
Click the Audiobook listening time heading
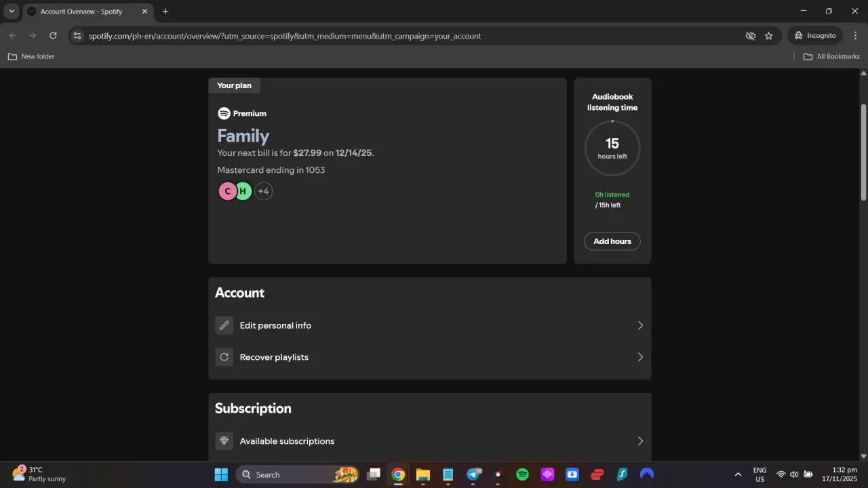tap(612, 102)
